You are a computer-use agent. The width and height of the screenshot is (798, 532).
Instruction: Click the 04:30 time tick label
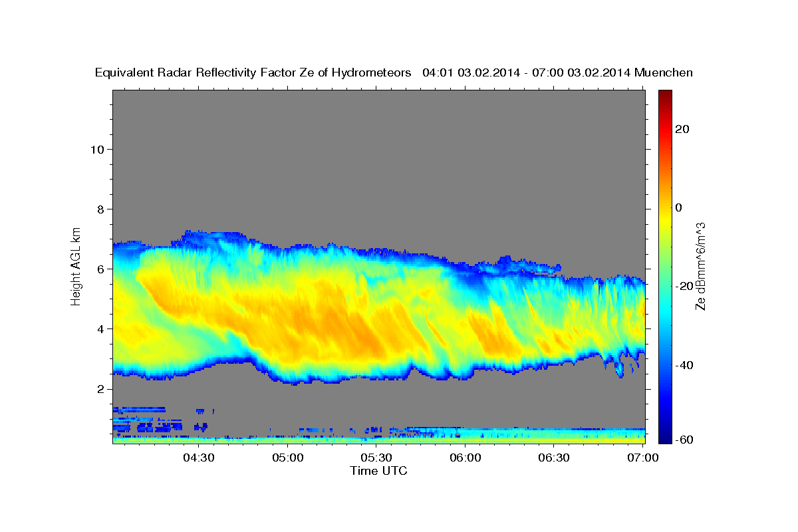[x=199, y=458]
